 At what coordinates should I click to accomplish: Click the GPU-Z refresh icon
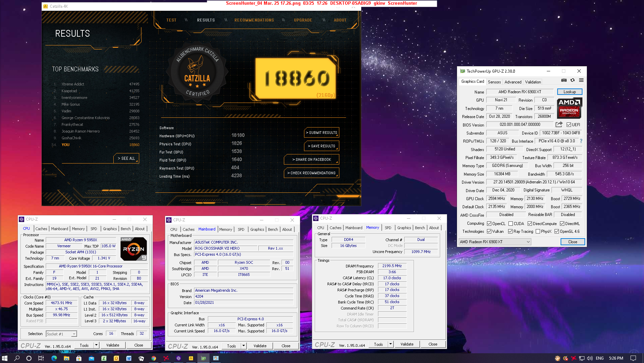pyautogui.click(x=572, y=80)
